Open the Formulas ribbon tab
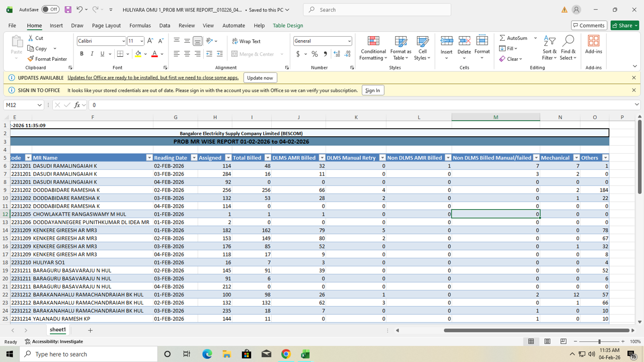This screenshot has height=362, width=644. coord(140,25)
